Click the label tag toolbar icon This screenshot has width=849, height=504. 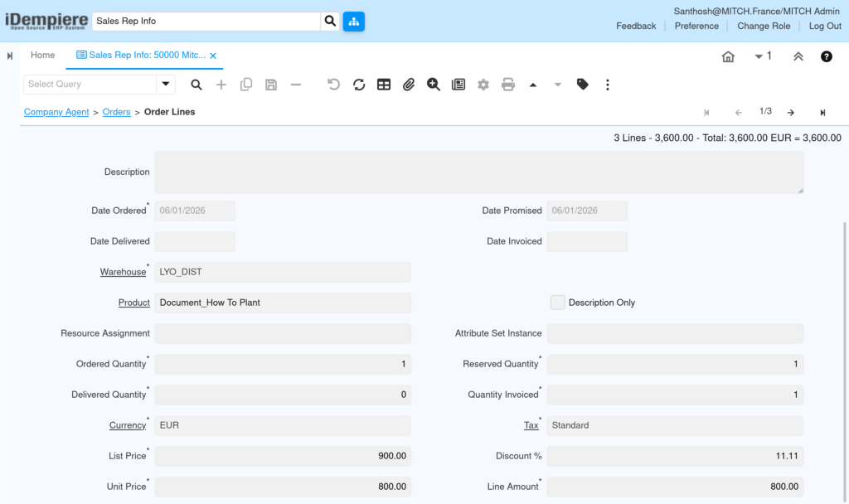click(x=583, y=85)
